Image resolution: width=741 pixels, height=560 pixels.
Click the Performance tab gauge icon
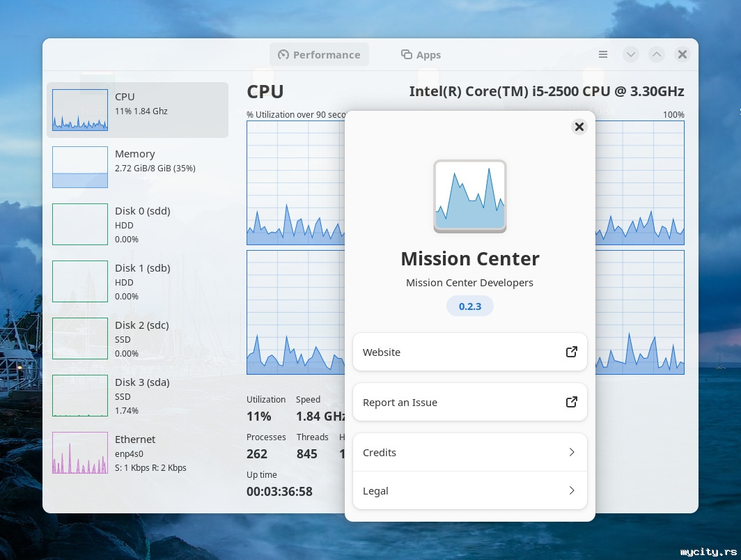point(283,55)
